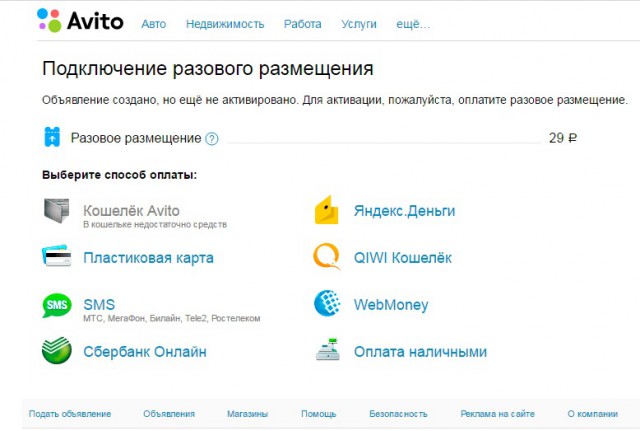Open the Авто menu section

click(153, 24)
